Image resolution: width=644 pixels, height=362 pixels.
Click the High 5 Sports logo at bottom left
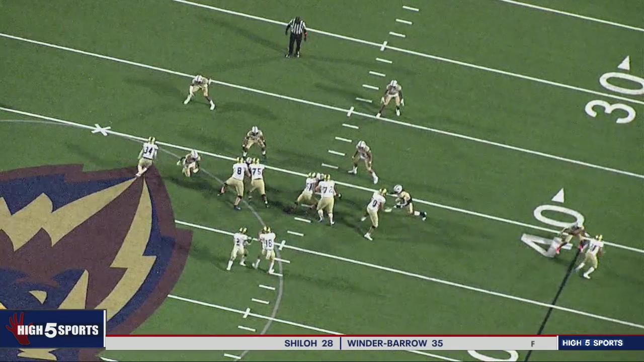tap(52, 329)
